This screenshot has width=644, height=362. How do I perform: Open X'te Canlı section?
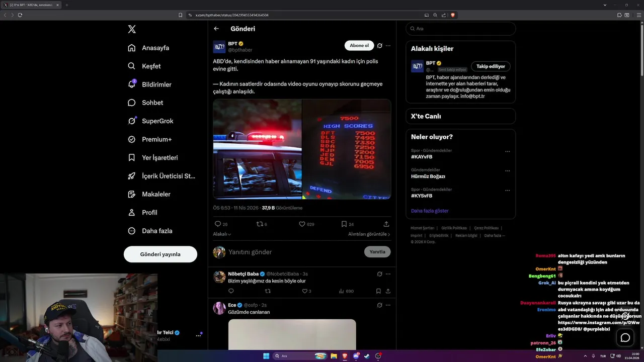click(461, 116)
